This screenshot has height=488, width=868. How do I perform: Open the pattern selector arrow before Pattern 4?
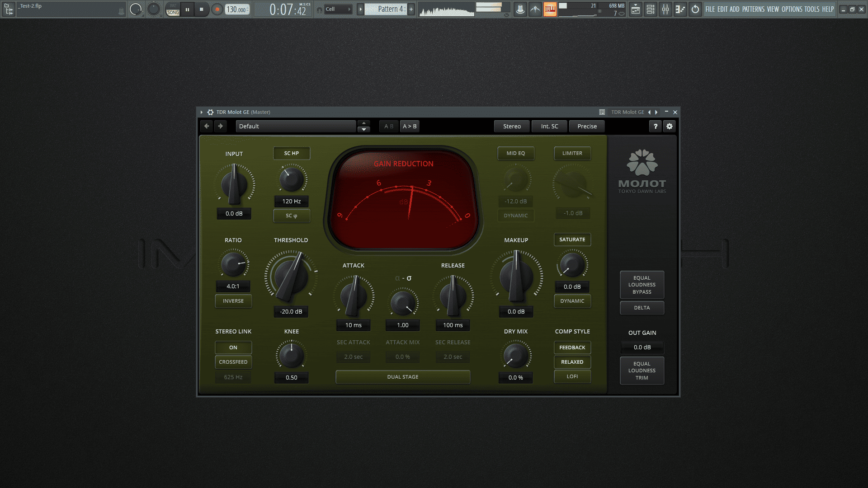click(360, 9)
